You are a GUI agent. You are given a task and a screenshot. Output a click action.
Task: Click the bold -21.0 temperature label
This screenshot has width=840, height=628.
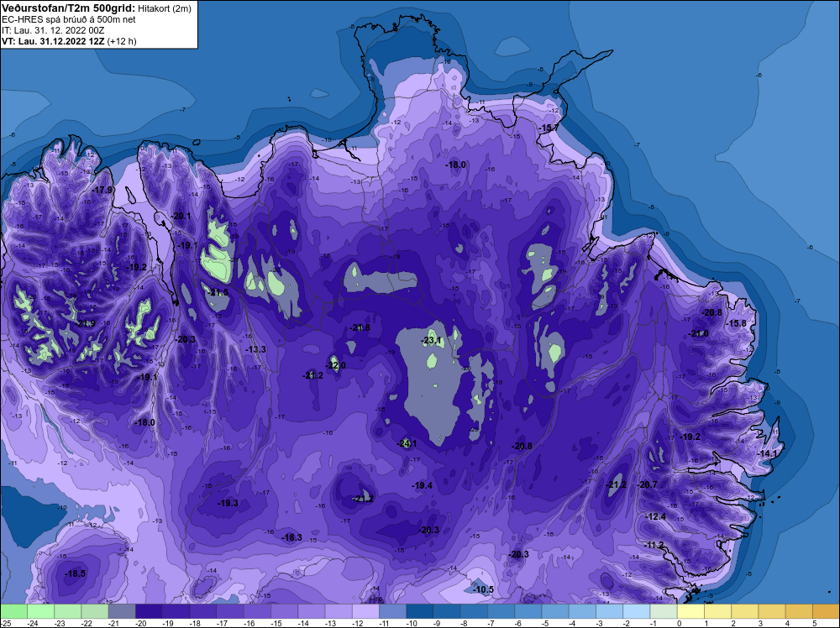point(699,333)
